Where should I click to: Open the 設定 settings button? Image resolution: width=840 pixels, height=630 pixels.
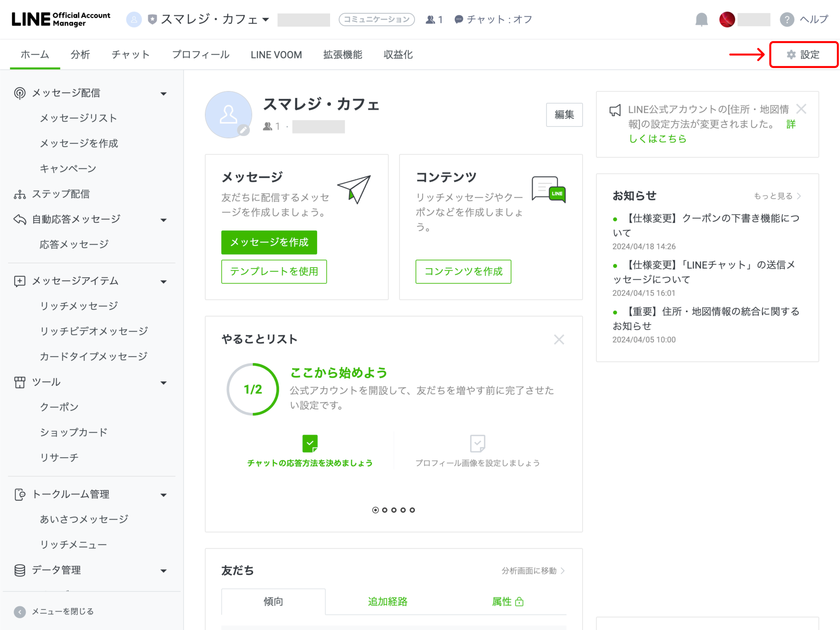click(x=804, y=55)
